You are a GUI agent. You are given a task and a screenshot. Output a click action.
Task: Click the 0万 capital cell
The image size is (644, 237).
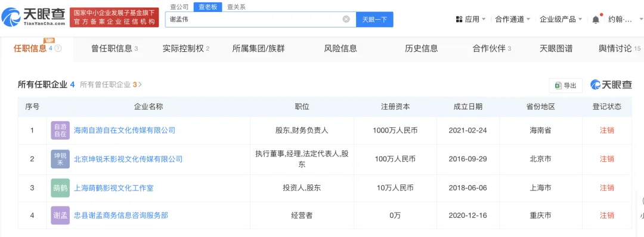tap(395, 215)
